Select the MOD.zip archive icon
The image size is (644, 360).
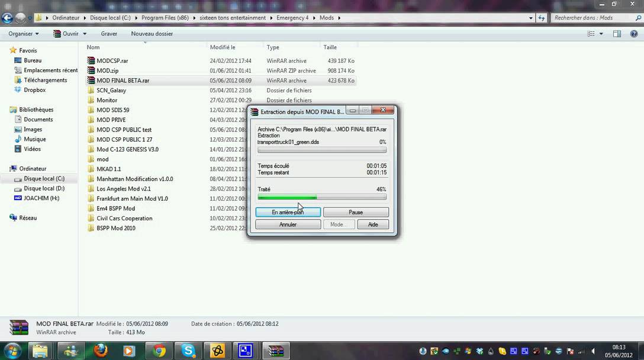[91, 70]
